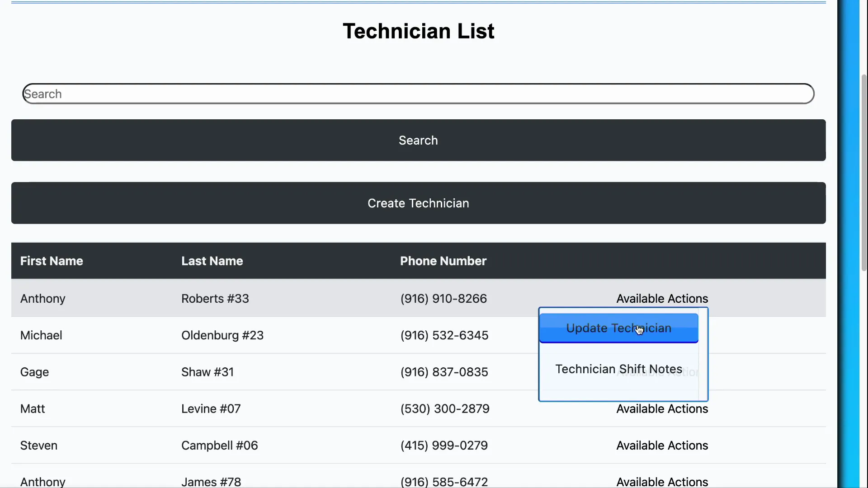Open Available Actions for Anthony James
The image size is (868, 488).
tap(662, 482)
